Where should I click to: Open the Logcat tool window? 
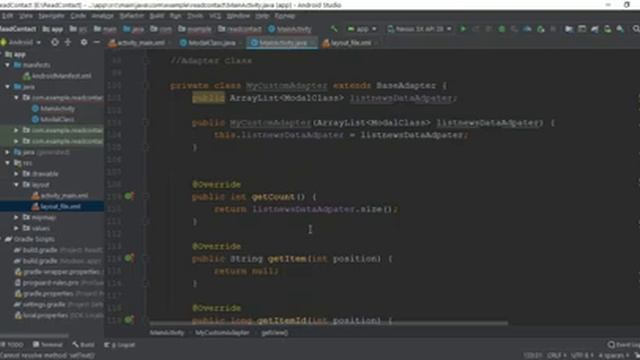coord(120,345)
